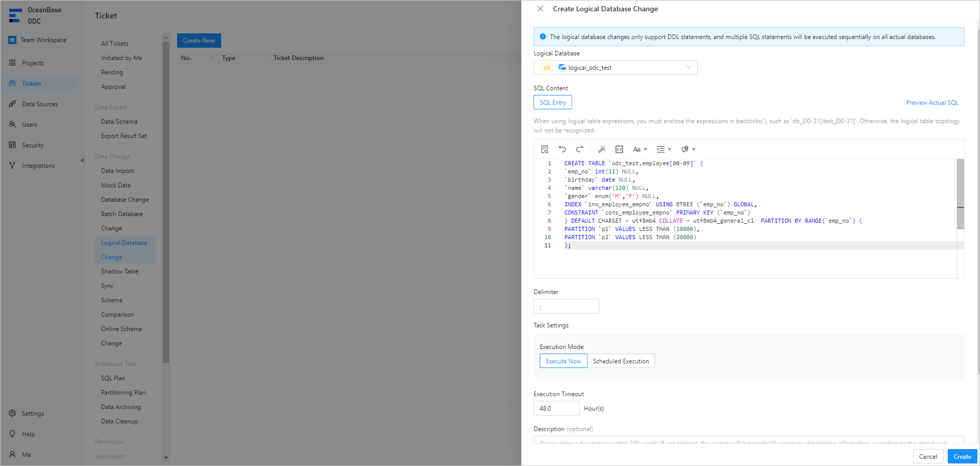Open the Aa text case dropdown
The width and height of the screenshot is (980, 466).
click(x=639, y=149)
